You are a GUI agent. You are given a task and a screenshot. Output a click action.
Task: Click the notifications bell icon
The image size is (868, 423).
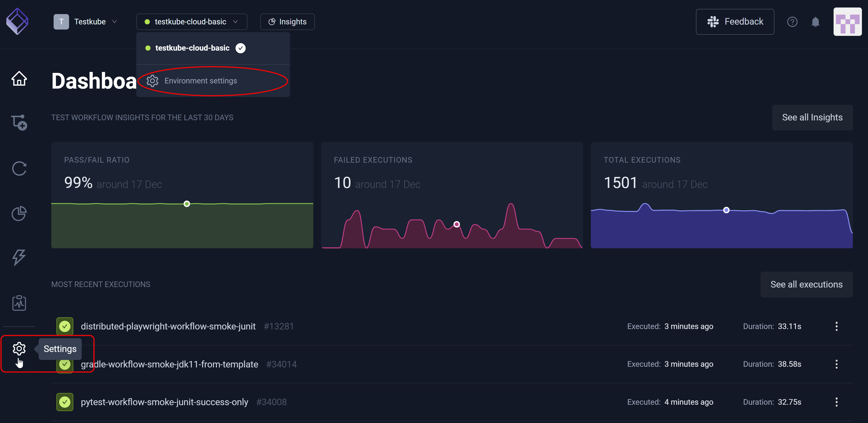pos(815,22)
